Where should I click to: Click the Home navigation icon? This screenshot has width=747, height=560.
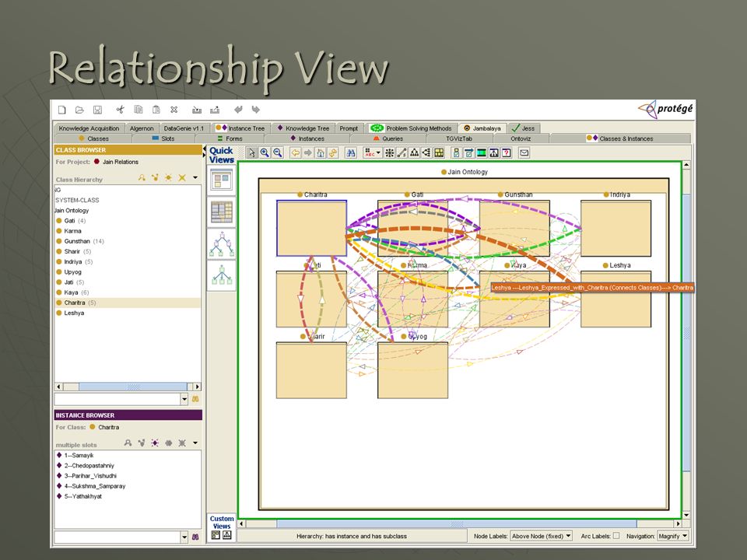(x=321, y=153)
